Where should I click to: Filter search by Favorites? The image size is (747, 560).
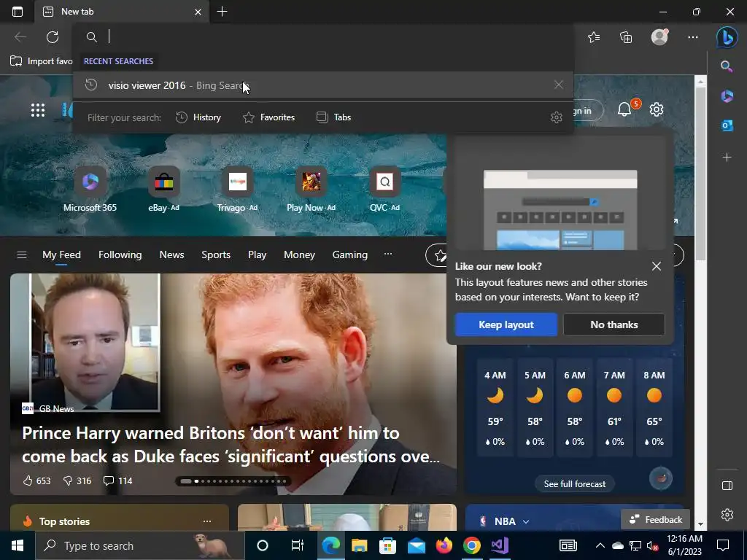[268, 117]
